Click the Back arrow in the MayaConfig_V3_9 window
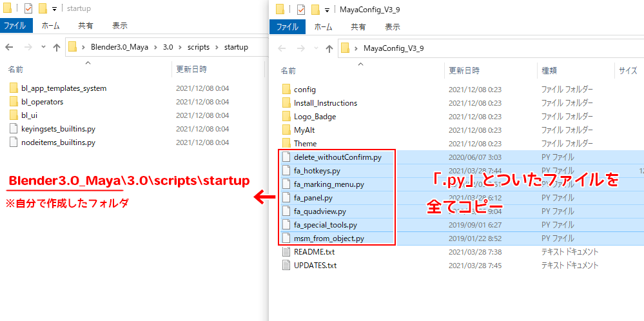644x321 pixels. pyautogui.click(x=281, y=48)
